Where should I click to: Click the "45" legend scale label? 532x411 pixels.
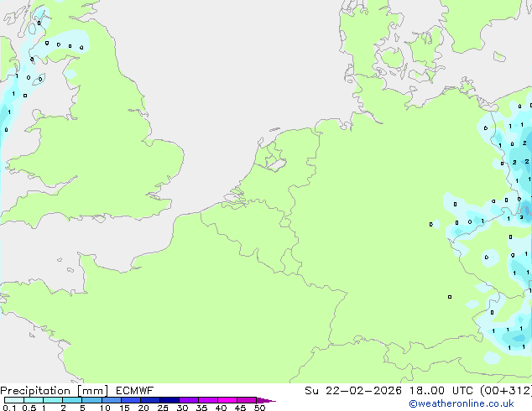click(240, 408)
